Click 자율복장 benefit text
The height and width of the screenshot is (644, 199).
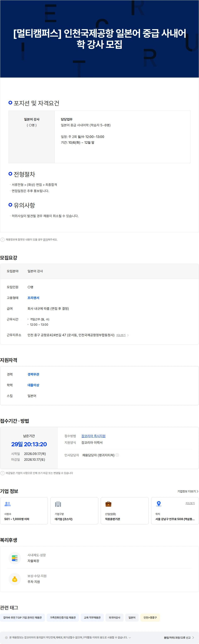33,561
